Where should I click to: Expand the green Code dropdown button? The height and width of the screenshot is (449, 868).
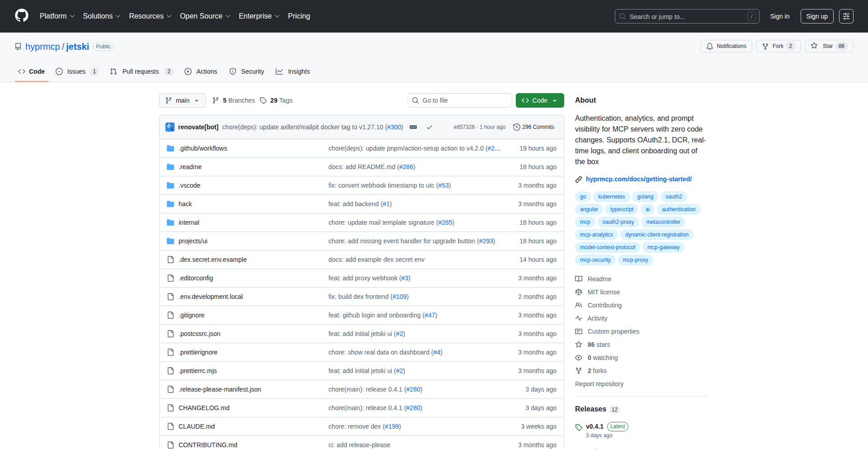click(540, 100)
